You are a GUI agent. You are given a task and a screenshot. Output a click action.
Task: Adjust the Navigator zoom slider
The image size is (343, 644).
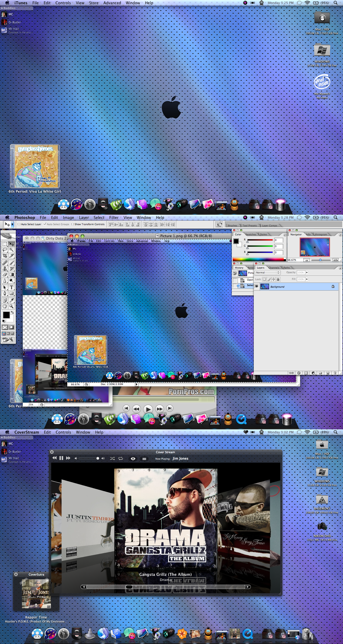coord(320,260)
